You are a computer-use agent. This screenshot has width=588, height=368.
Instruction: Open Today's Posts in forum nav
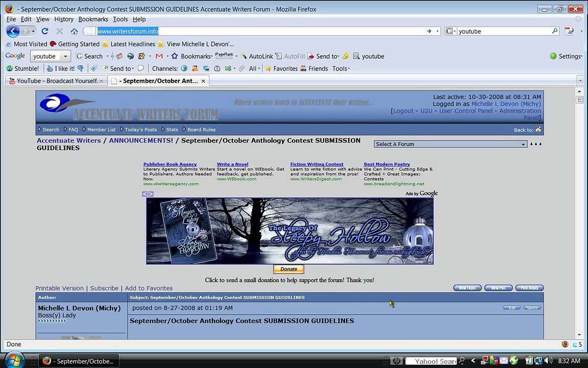click(x=141, y=129)
